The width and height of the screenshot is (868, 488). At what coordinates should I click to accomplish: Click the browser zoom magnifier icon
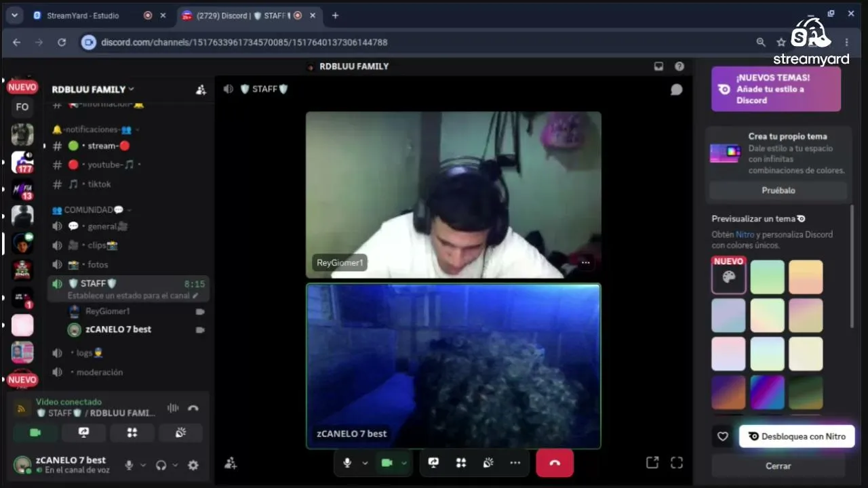click(761, 42)
